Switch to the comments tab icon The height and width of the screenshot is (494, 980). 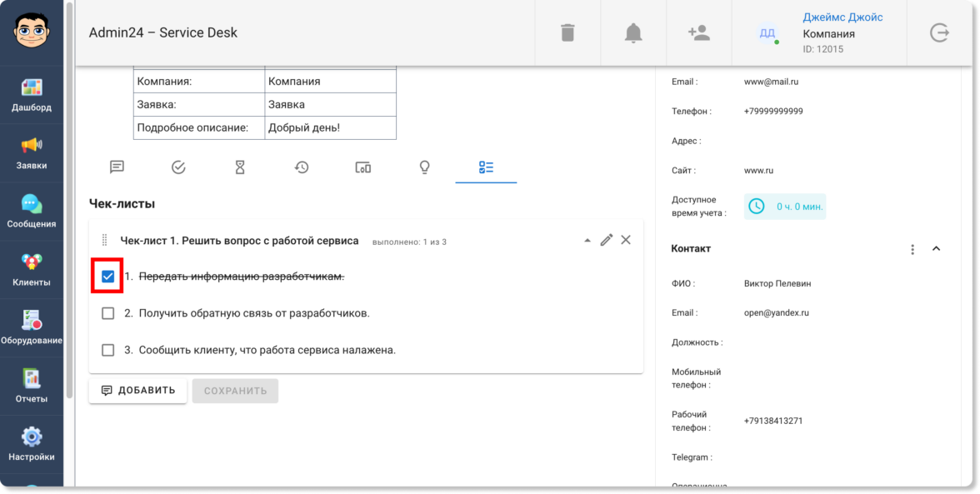pos(117,167)
